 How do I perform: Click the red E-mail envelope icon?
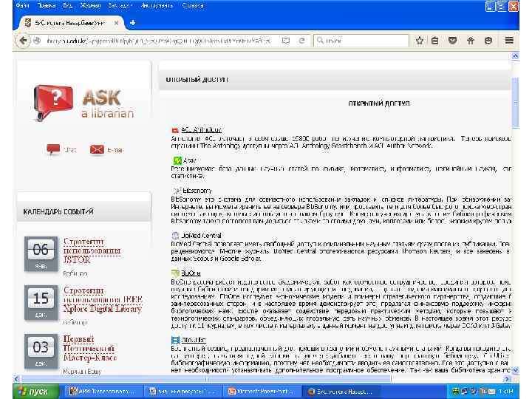(x=97, y=149)
